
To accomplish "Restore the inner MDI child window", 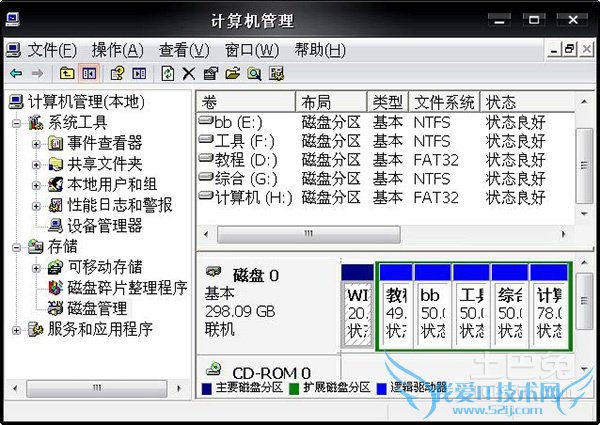I will (569, 49).
